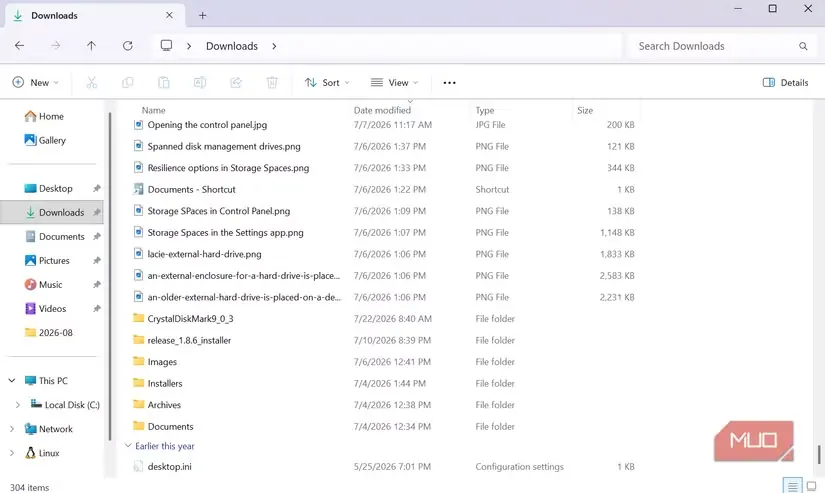
Task: Click the Cut scissors icon
Action: [92, 83]
